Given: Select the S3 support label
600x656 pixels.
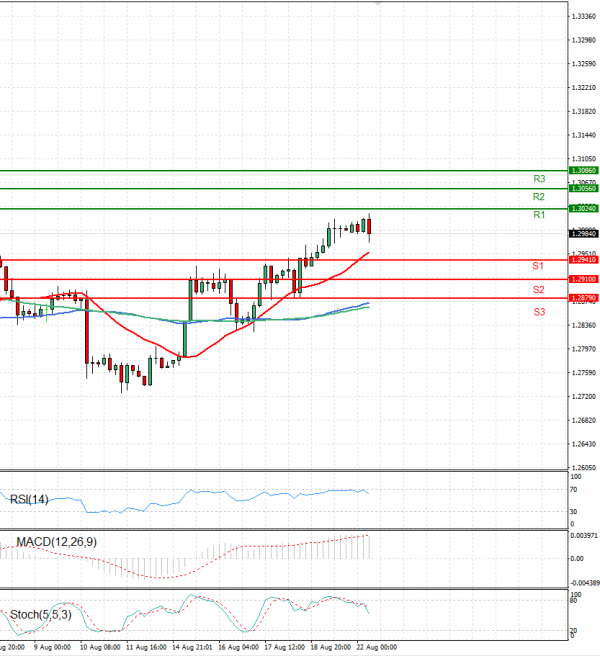Looking at the screenshot, I should [x=539, y=312].
